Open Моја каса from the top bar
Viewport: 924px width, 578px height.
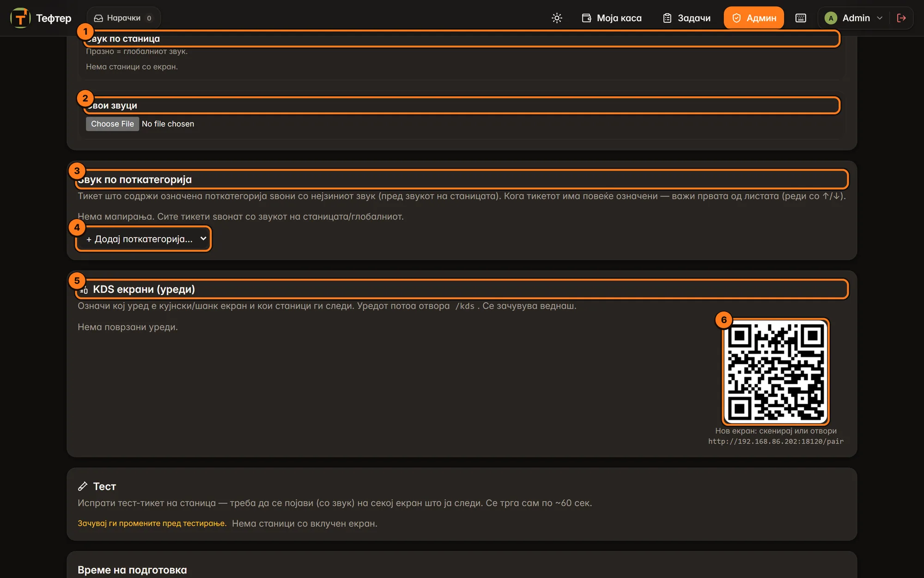(x=612, y=18)
